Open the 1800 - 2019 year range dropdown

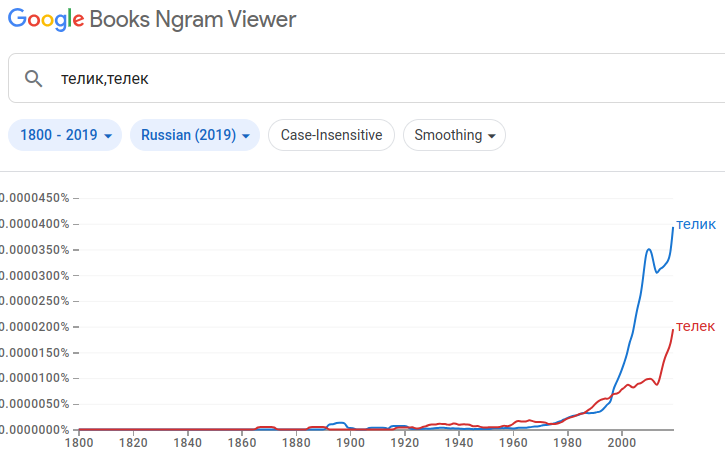tap(65, 135)
